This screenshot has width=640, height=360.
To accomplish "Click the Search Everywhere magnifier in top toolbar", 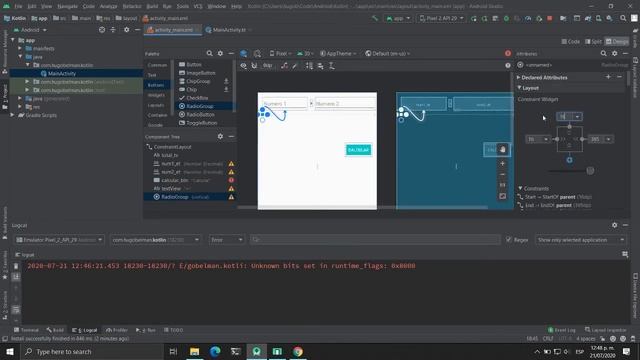I will (x=623, y=18).
